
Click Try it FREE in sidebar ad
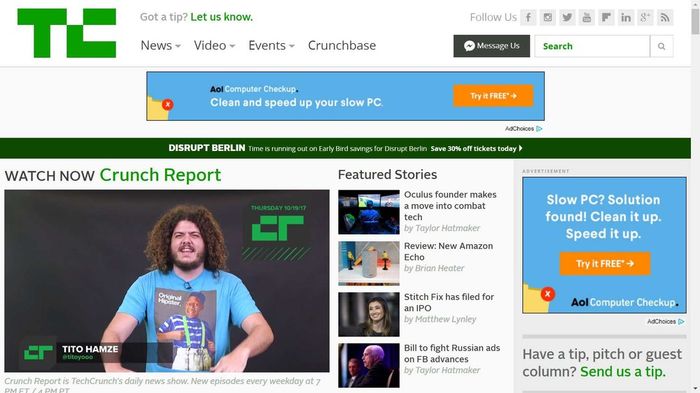pos(605,263)
